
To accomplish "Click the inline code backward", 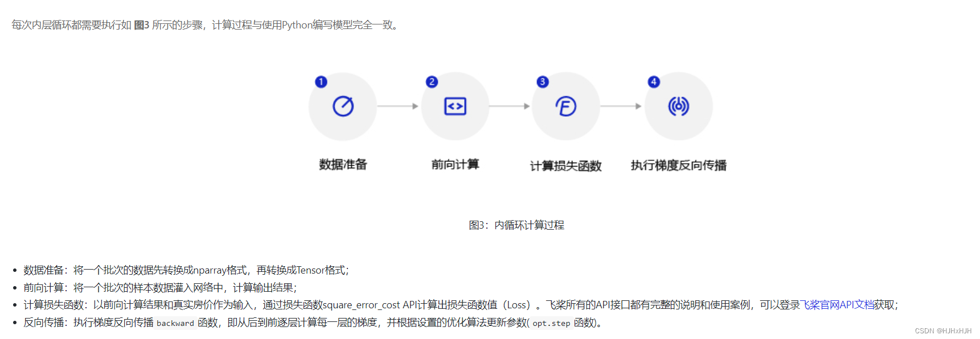I will 175,323.
